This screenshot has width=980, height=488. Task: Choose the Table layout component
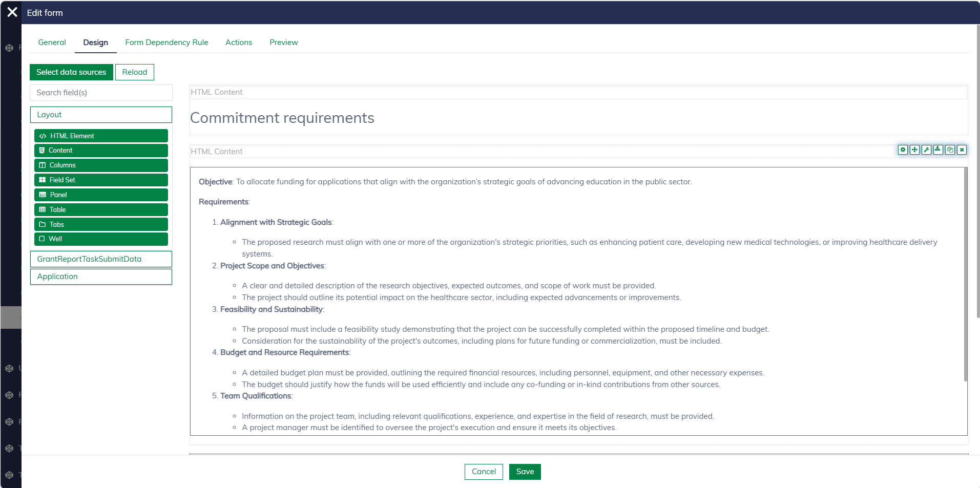click(101, 209)
